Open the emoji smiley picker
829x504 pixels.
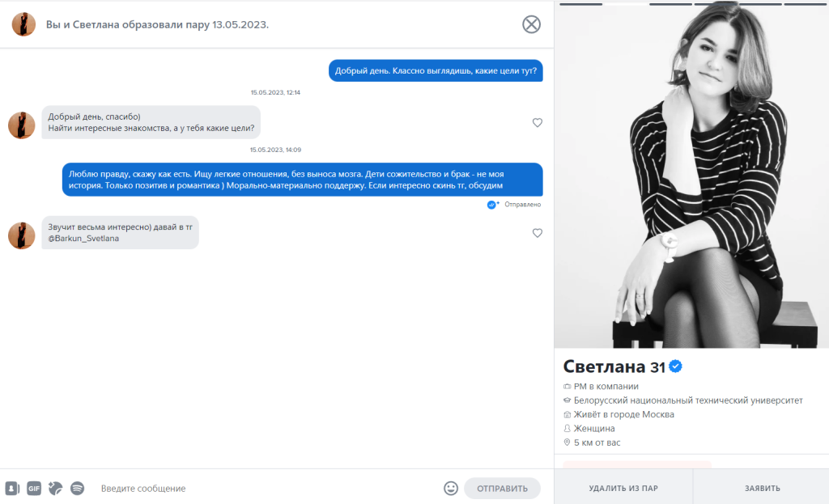[451, 488]
